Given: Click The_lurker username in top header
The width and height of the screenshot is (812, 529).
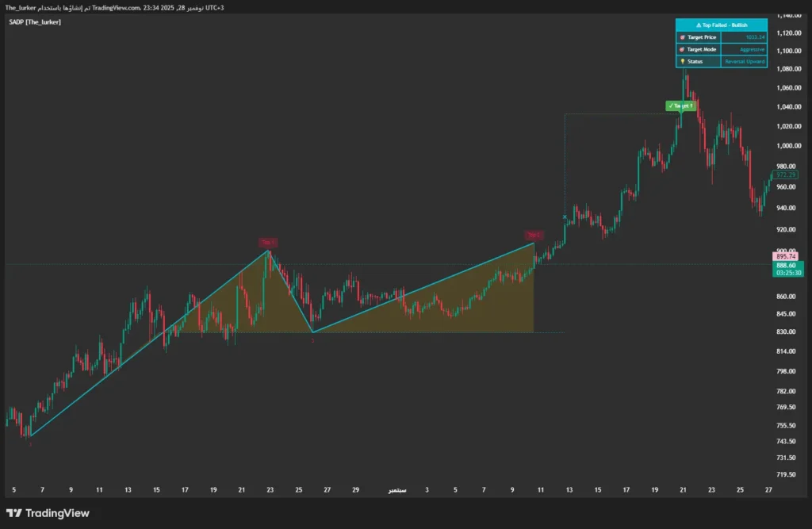Looking at the screenshot, I should [20, 8].
